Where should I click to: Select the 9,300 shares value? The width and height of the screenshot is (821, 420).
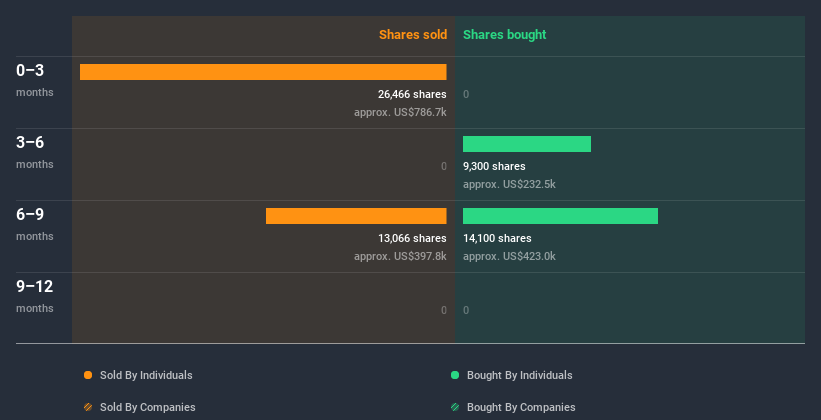(x=494, y=166)
